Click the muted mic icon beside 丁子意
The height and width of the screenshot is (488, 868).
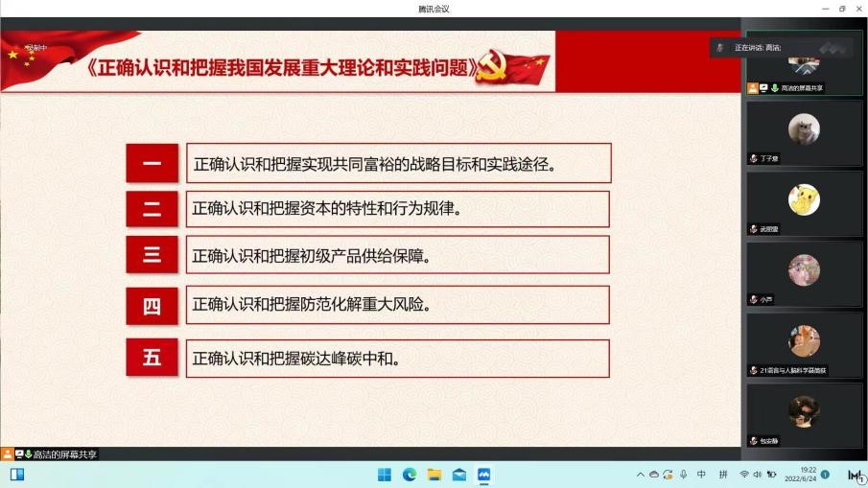click(754, 159)
